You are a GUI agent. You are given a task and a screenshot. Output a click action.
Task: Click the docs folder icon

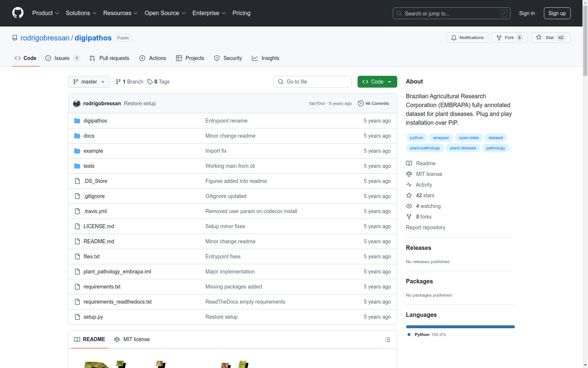77,136
